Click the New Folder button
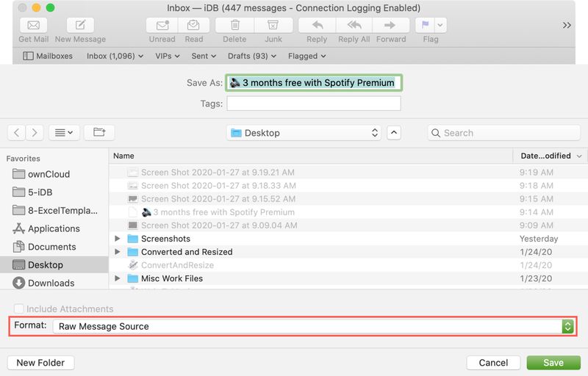The image size is (588, 376). tap(40, 363)
